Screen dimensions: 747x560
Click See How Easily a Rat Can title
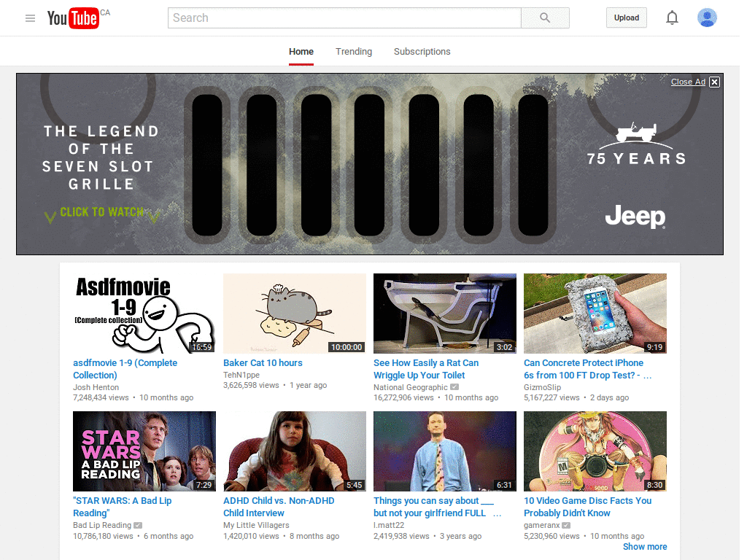click(x=426, y=369)
